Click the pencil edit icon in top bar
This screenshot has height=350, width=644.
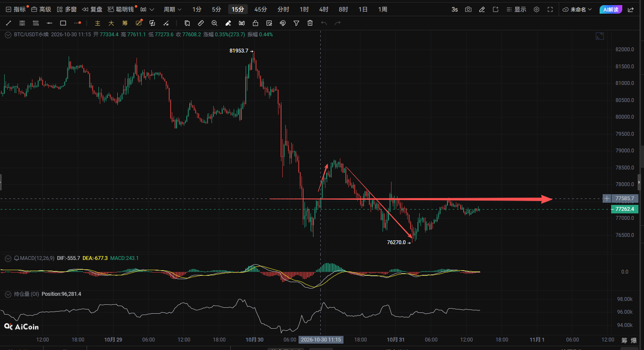[x=482, y=9]
